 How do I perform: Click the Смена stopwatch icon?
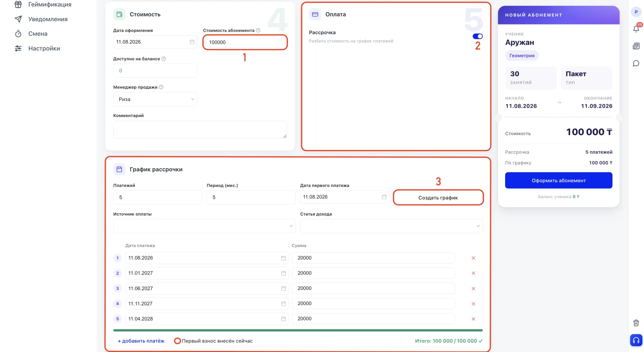(x=18, y=34)
